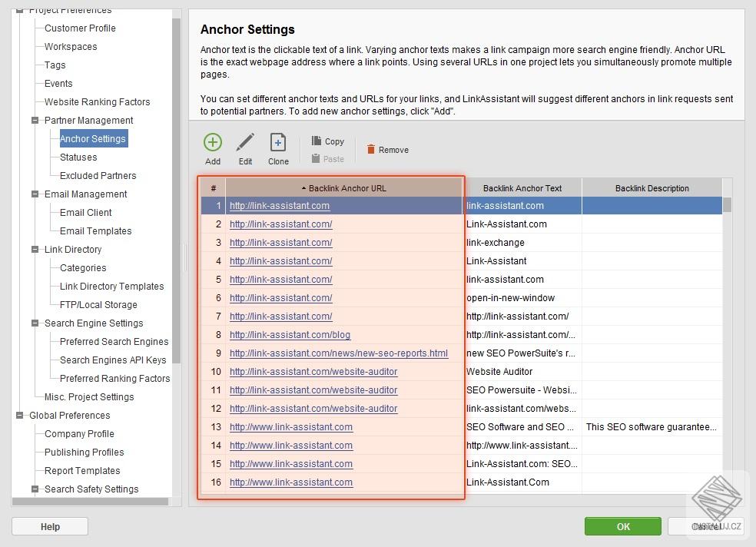
Task: Click the Paste icon
Action: (316, 159)
